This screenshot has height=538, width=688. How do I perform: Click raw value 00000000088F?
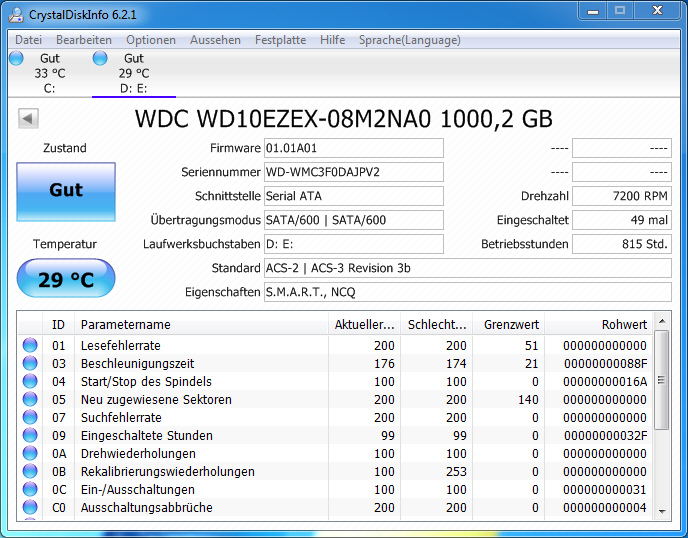(x=606, y=363)
